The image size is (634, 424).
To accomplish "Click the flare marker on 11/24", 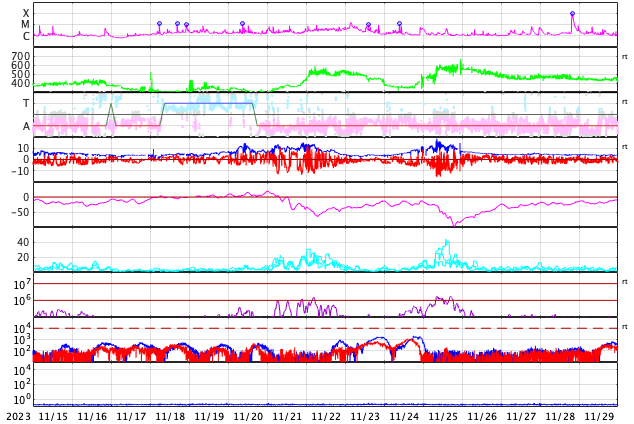I will click(399, 24).
